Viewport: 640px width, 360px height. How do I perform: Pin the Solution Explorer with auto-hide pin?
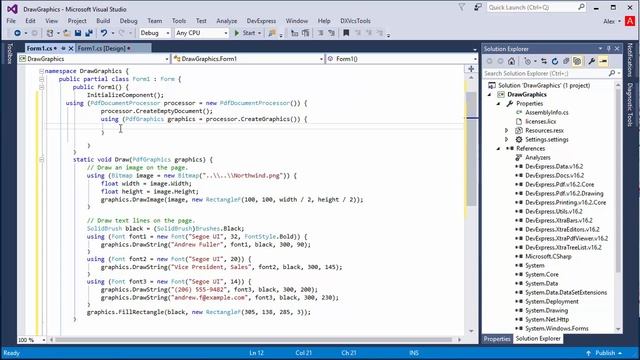pos(609,49)
